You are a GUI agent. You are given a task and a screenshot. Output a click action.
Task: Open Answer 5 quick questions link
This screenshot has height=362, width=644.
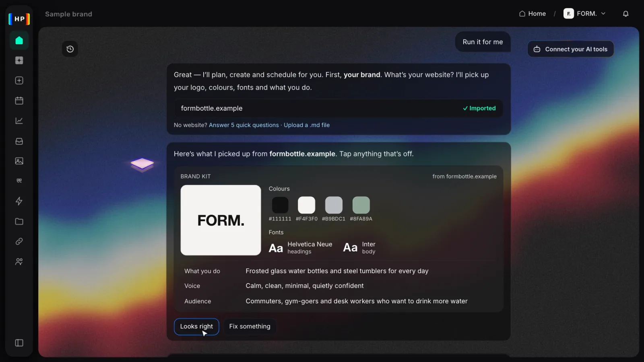244,125
